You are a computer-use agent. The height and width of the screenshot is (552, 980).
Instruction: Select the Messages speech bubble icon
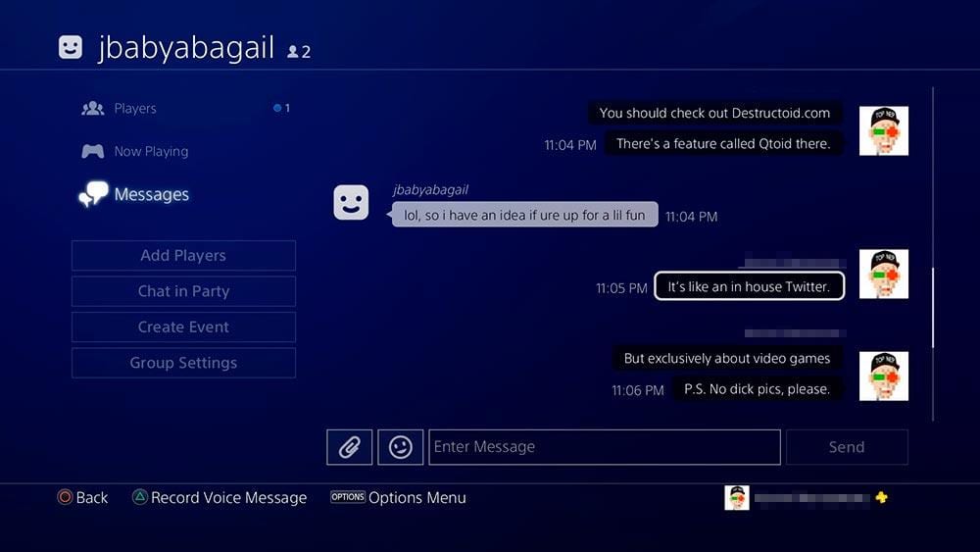[93, 194]
